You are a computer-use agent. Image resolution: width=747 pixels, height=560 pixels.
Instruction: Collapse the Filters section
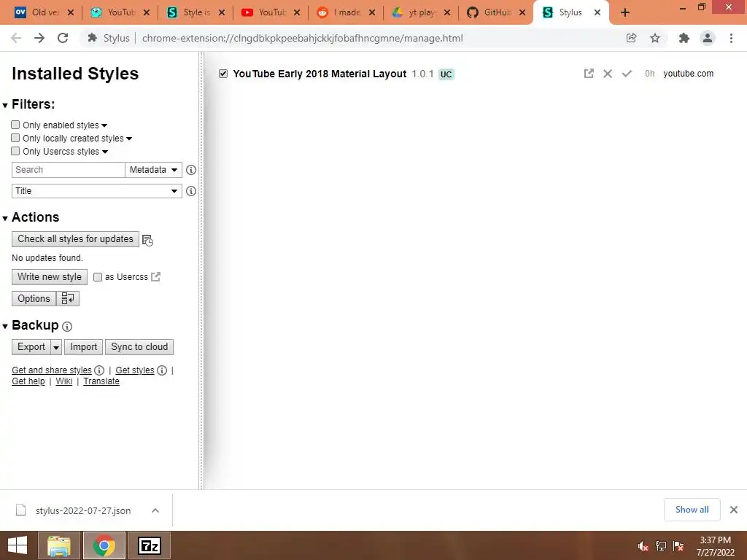(5, 105)
